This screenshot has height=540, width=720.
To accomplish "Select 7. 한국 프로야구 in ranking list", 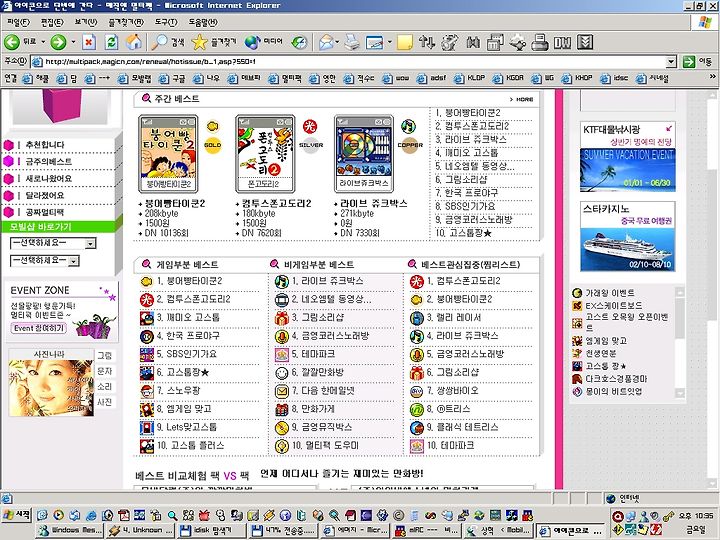I will click(x=469, y=193).
